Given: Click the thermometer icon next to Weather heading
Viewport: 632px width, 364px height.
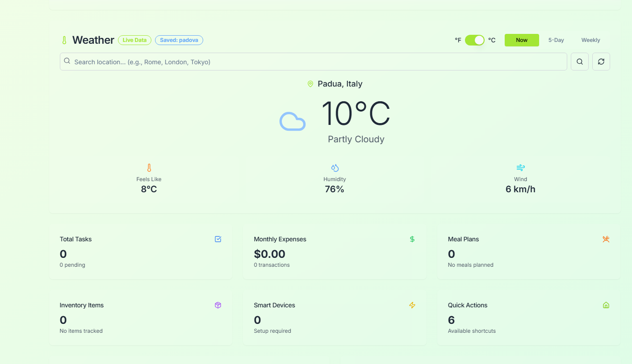Looking at the screenshot, I should [64, 40].
